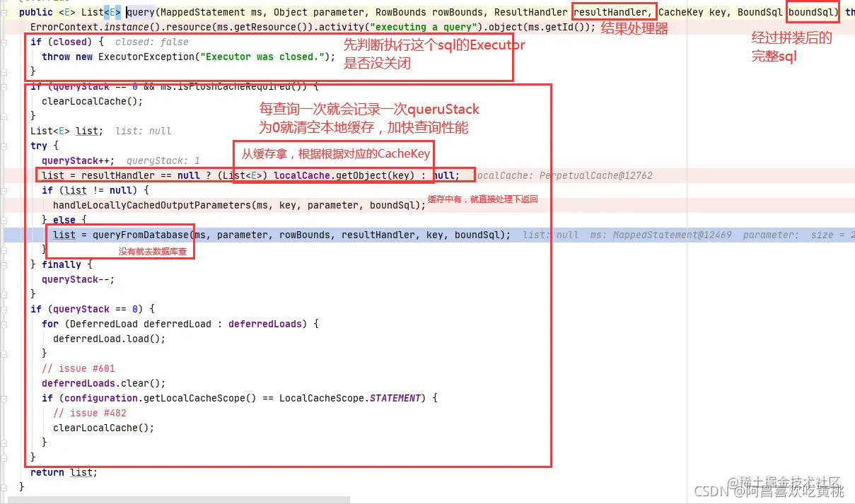Click the CacheKey key parameter in the signature
855x504 pixels.
[692, 12]
